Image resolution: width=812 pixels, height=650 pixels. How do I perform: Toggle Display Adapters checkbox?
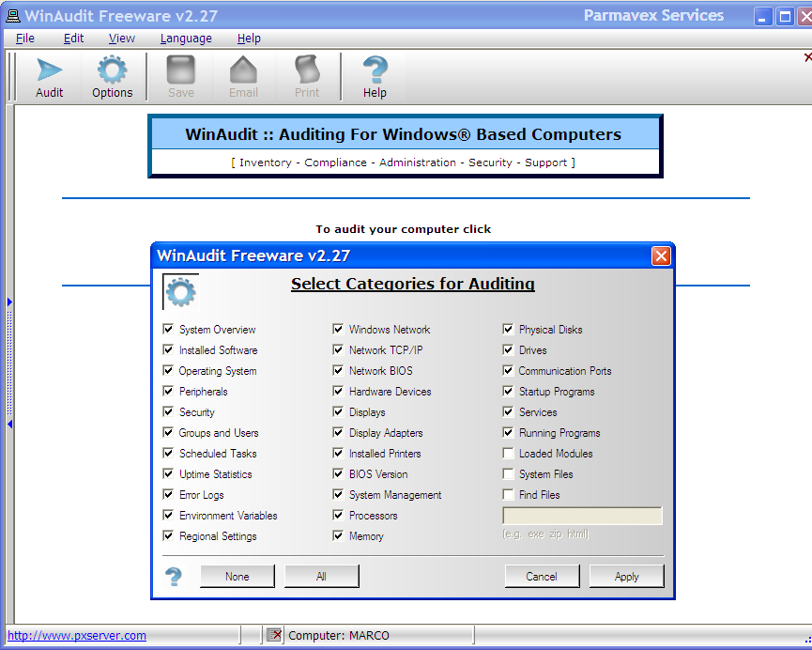click(338, 432)
